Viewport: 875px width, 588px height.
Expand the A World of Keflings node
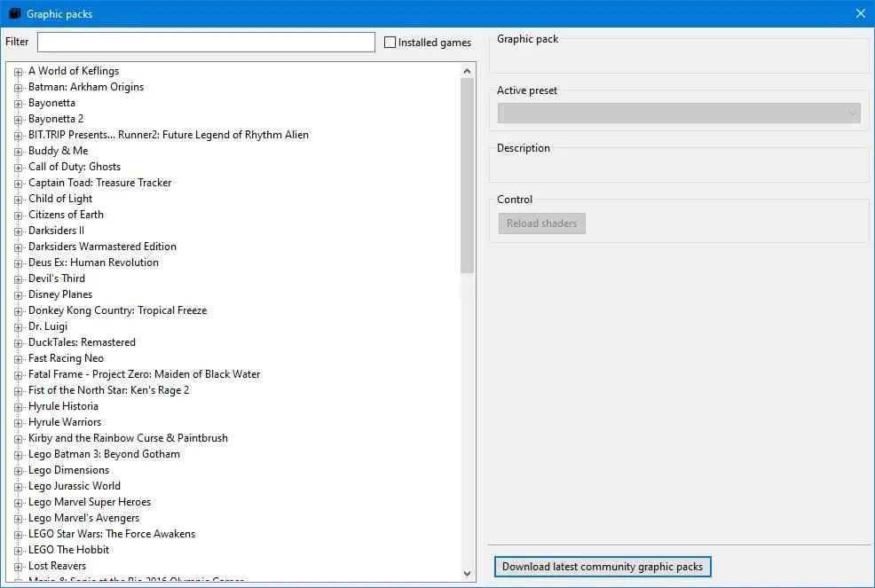pos(18,72)
